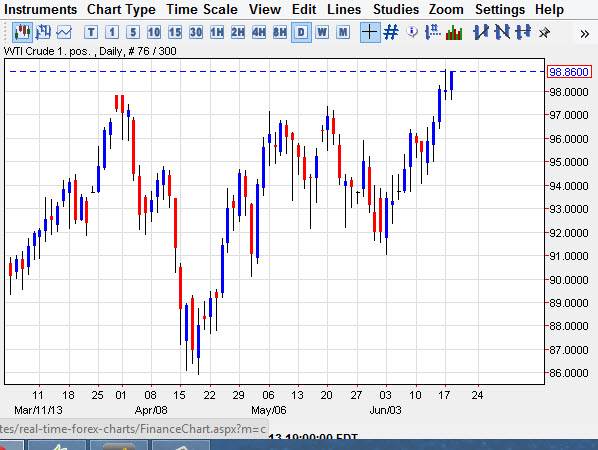This screenshot has height=450, width=598.
Task: Open the Studies menu
Action: coord(396,9)
